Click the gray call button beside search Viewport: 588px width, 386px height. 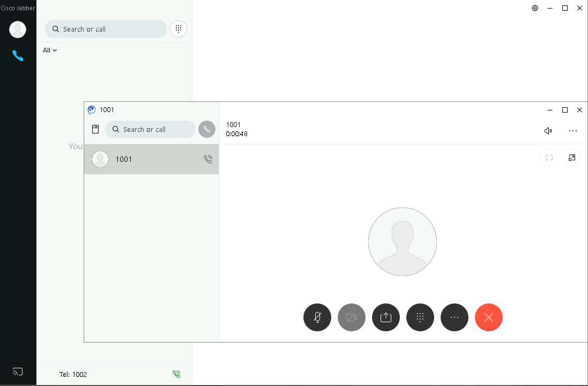(207, 129)
